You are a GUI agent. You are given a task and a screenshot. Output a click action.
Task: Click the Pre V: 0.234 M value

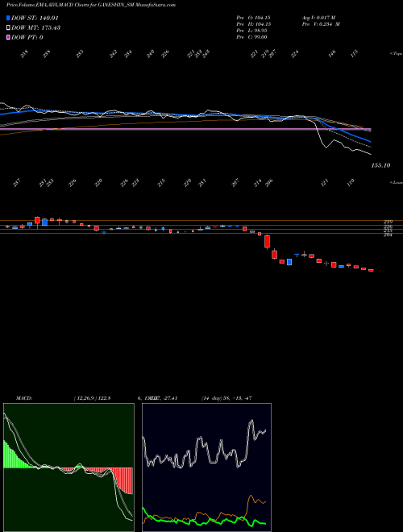[321, 24]
